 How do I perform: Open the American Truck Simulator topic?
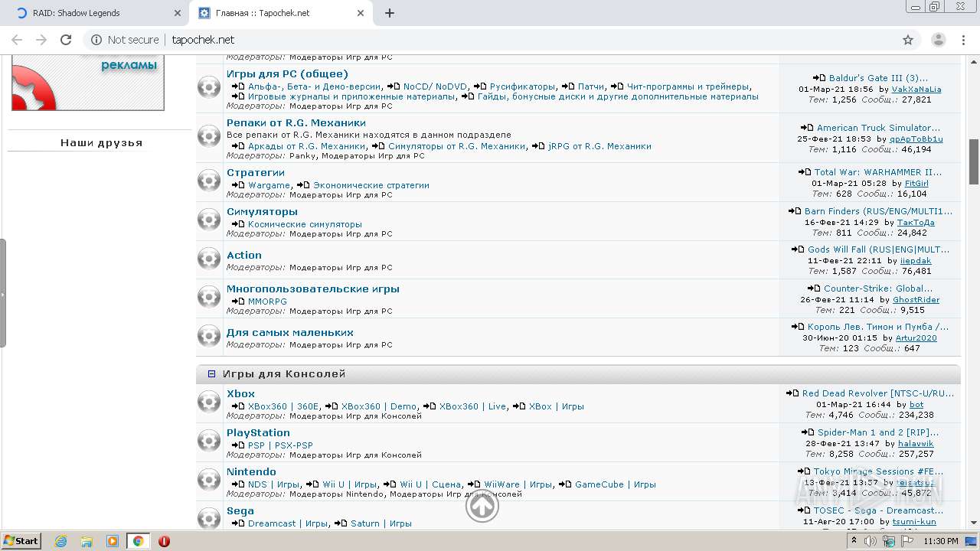click(x=878, y=128)
